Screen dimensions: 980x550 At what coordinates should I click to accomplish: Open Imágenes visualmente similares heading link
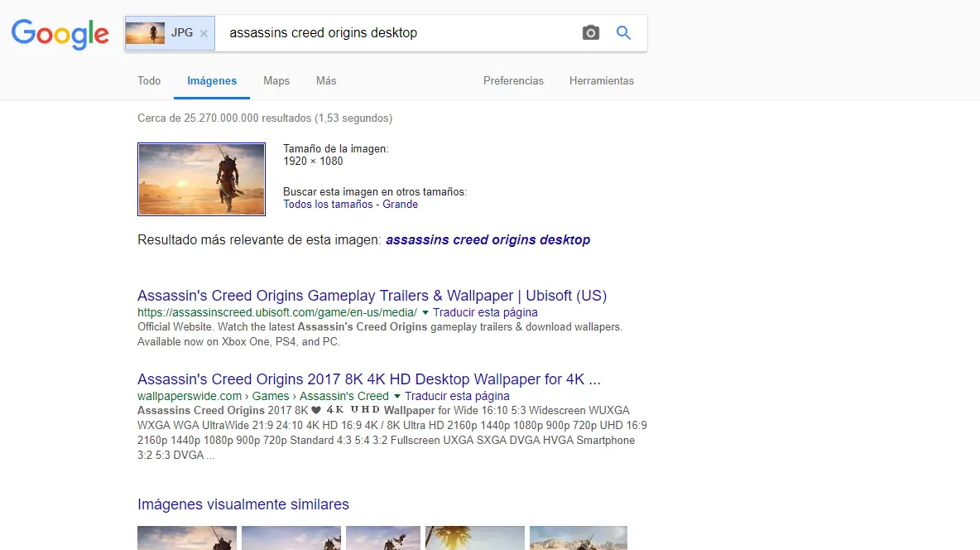coord(243,504)
